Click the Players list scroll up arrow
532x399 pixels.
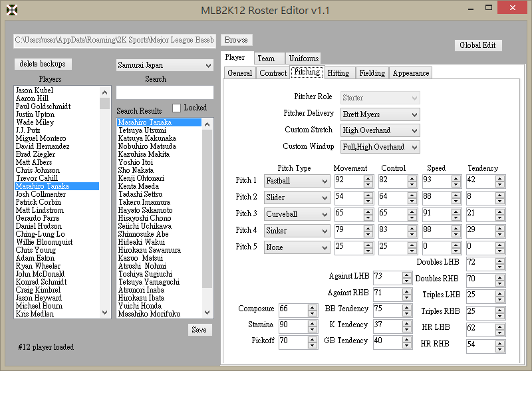pos(105,92)
